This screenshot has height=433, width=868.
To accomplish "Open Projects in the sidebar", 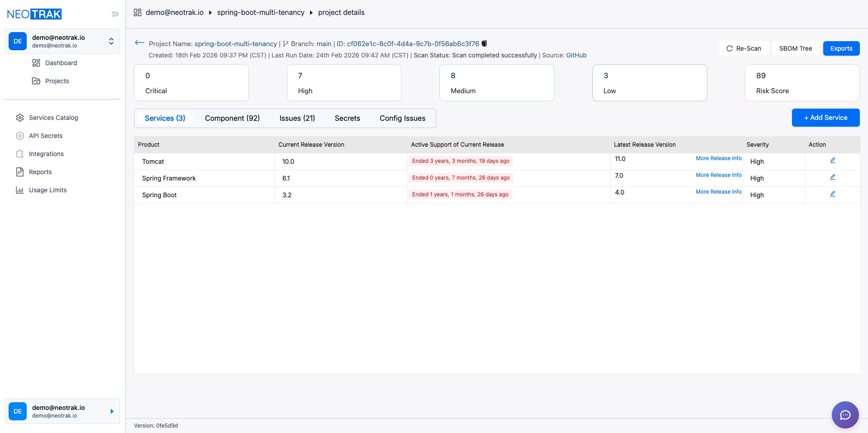I will (57, 81).
